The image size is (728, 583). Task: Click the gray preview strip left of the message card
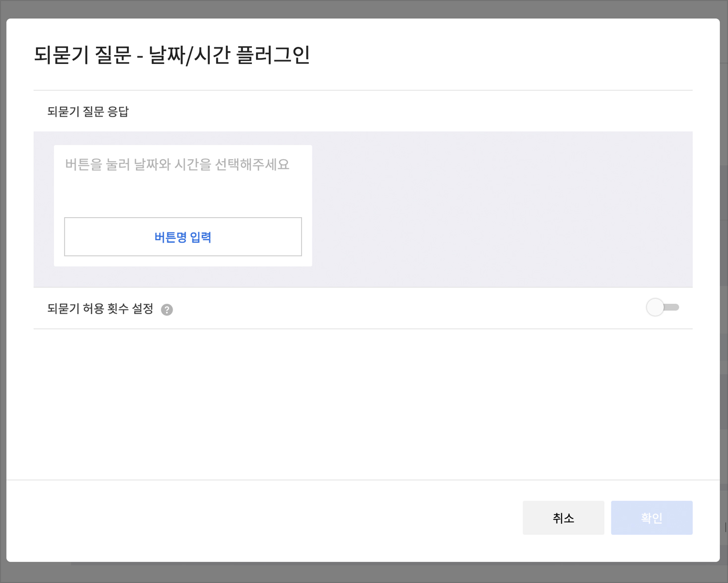[44, 208]
